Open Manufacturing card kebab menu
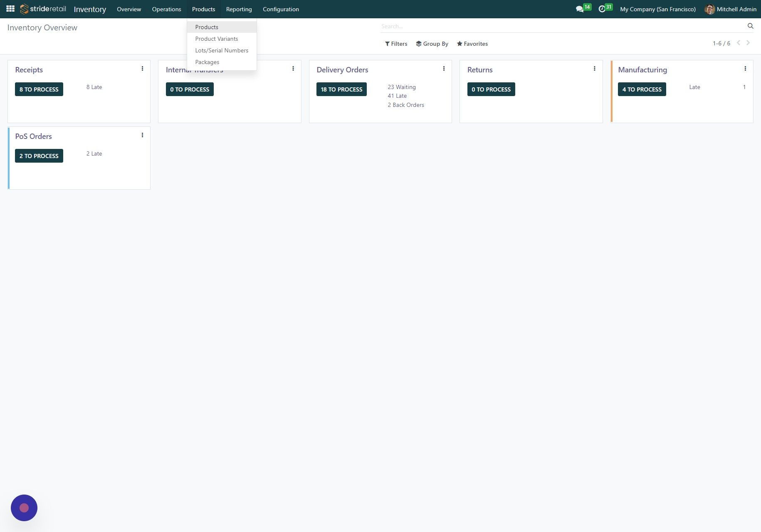The height and width of the screenshot is (532, 761). (745, 69)
